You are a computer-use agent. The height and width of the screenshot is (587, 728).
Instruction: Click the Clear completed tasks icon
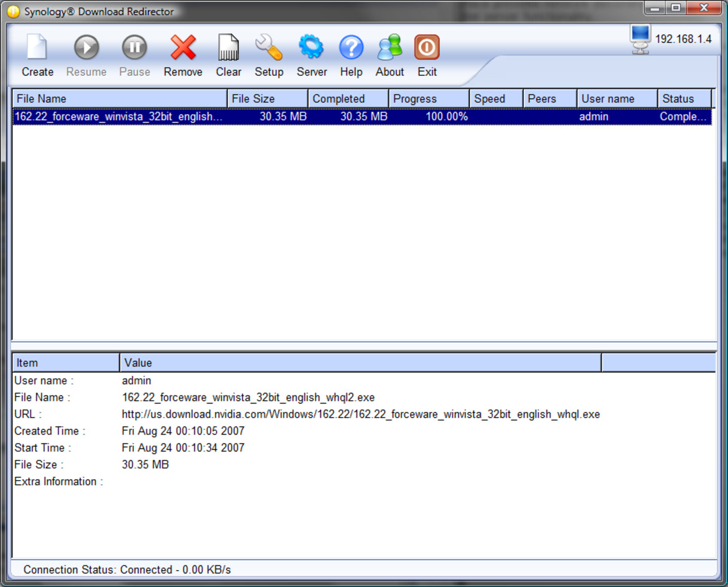228,47
